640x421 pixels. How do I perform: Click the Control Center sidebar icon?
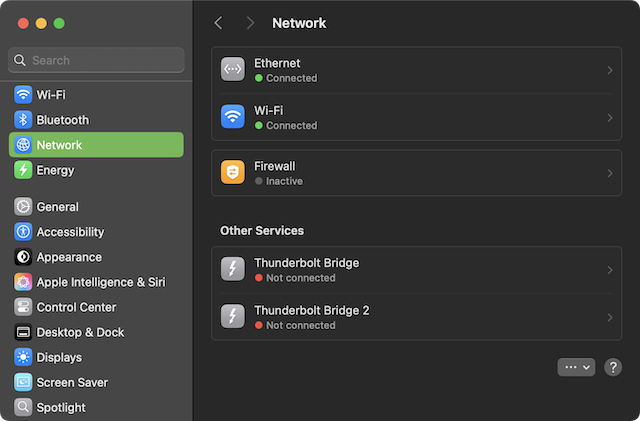(23, 307)
